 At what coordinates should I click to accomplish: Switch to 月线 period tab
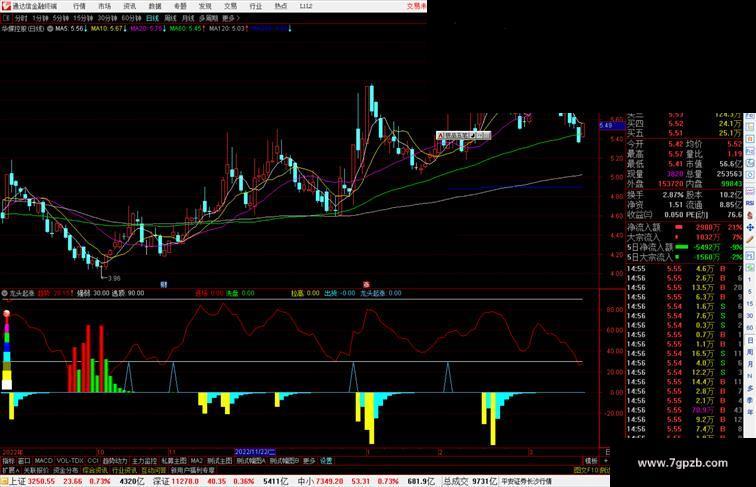(188, 18)
